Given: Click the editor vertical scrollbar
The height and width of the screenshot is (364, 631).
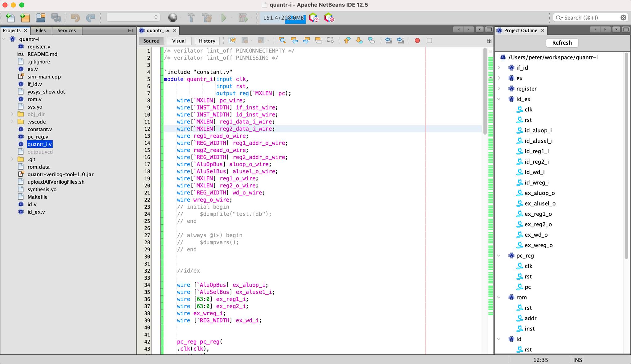Looking at the screenshot, I should coord(485,91).
